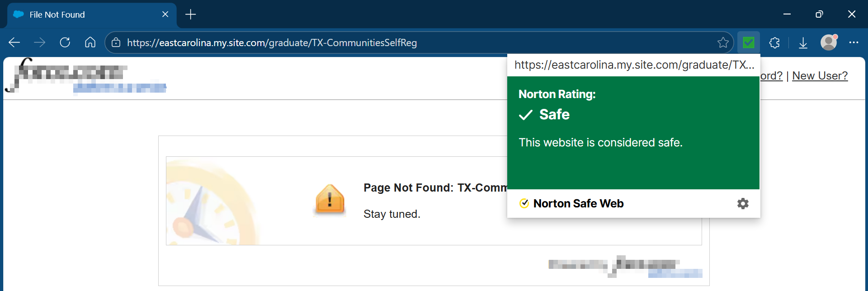Add page to favorites with the star
Screen dimensions: 868x291
(x=722, y=42)
